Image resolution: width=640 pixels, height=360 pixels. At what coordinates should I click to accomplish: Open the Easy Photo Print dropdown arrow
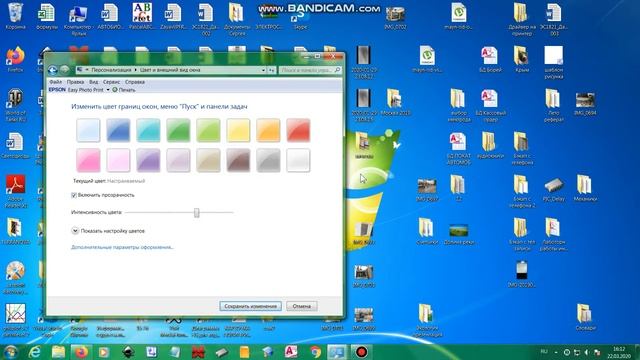click(x=108, y=90)
